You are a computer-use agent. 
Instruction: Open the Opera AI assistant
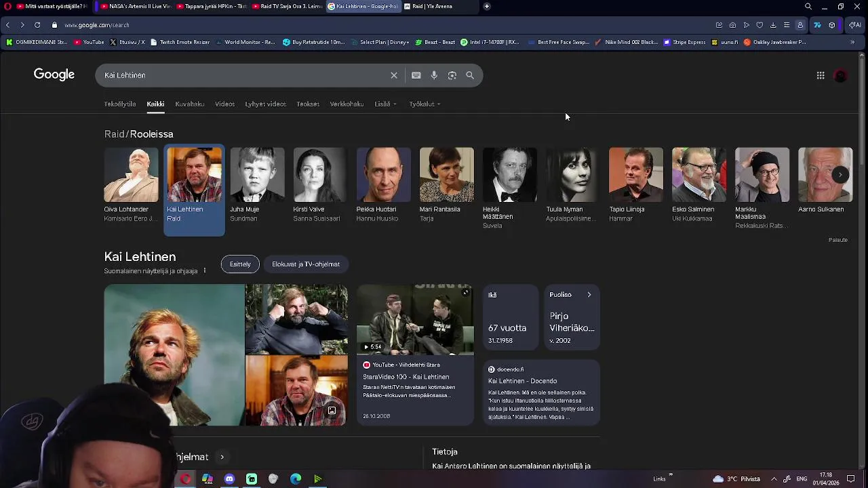click(855, 25)
